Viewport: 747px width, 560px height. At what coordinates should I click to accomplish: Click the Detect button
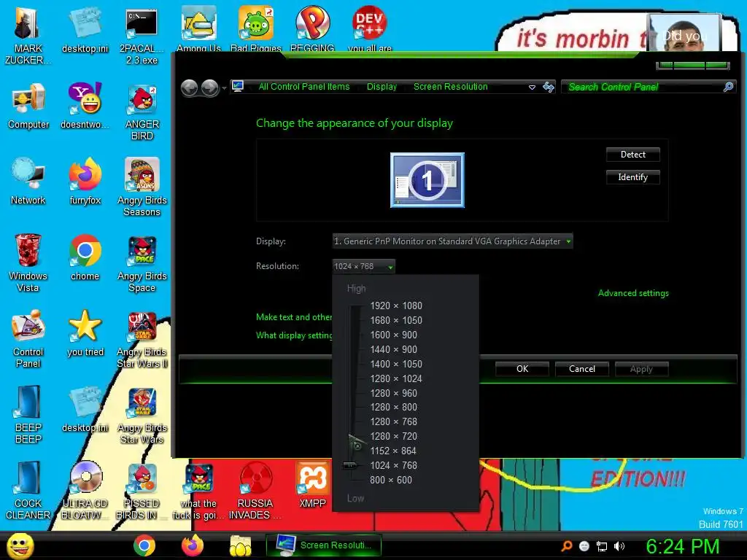(x=632, y=155)
